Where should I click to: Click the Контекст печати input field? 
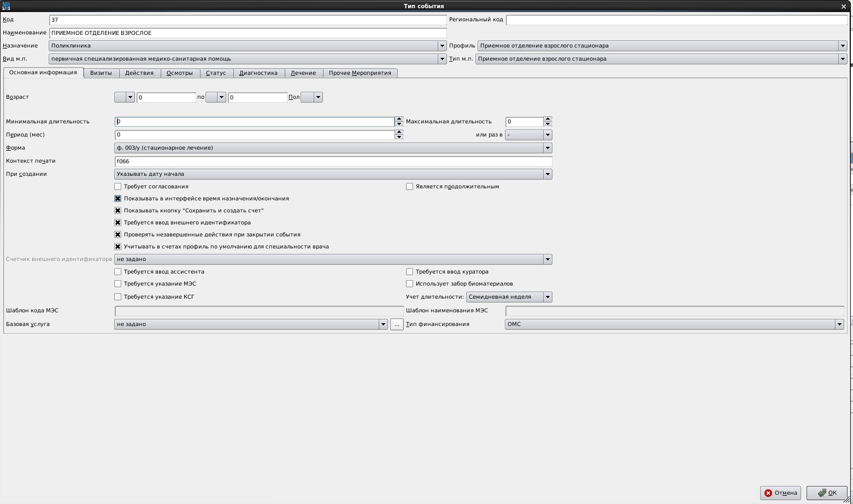pos(333,162)
